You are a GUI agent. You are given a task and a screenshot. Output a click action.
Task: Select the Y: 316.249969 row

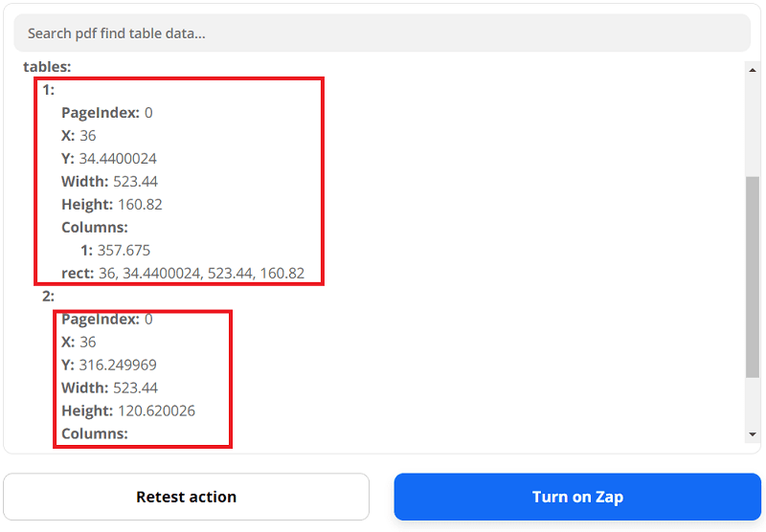tap(109, 366)
